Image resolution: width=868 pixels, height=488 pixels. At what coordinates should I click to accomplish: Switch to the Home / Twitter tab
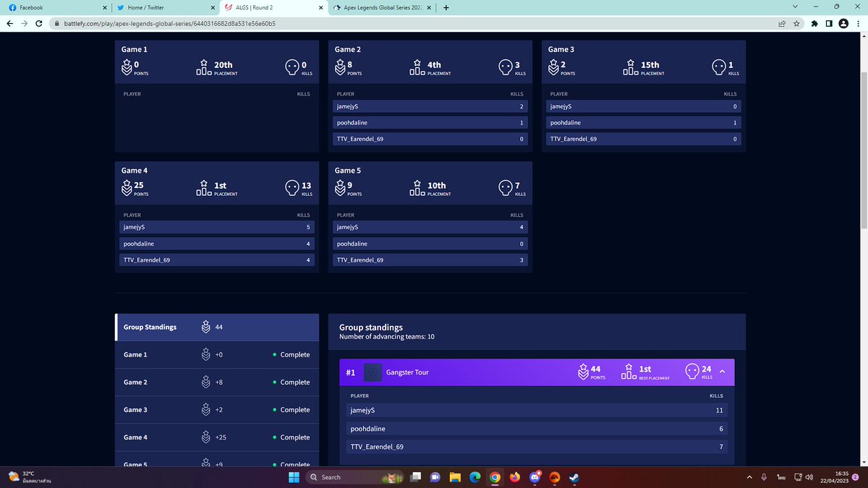click(165, 7)
